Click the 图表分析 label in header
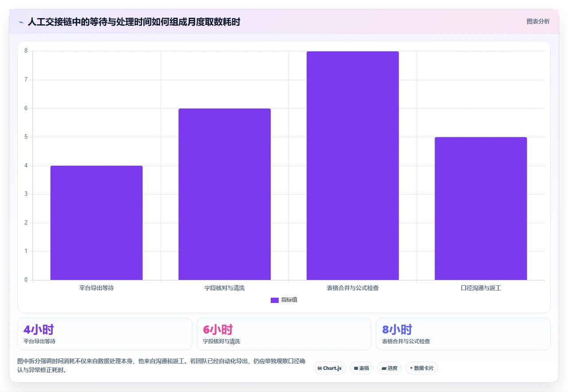 538,21
